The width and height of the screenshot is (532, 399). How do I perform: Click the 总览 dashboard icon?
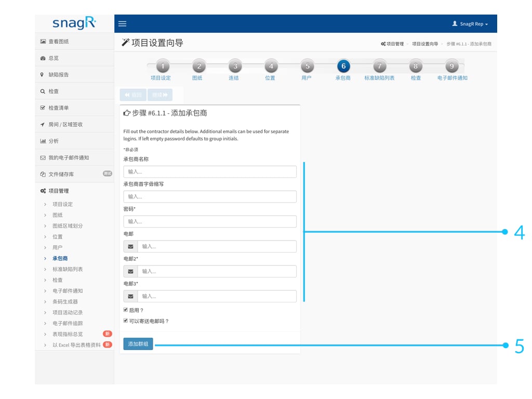click(43, 58)
